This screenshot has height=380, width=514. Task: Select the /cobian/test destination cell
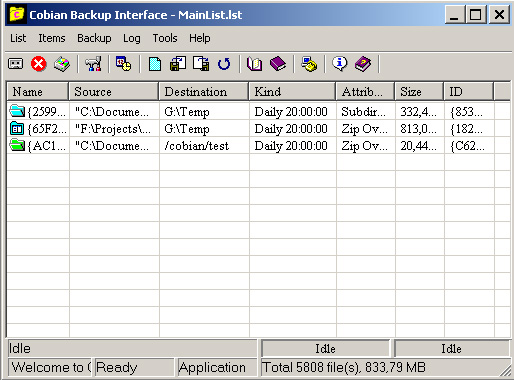coord(197,146)
